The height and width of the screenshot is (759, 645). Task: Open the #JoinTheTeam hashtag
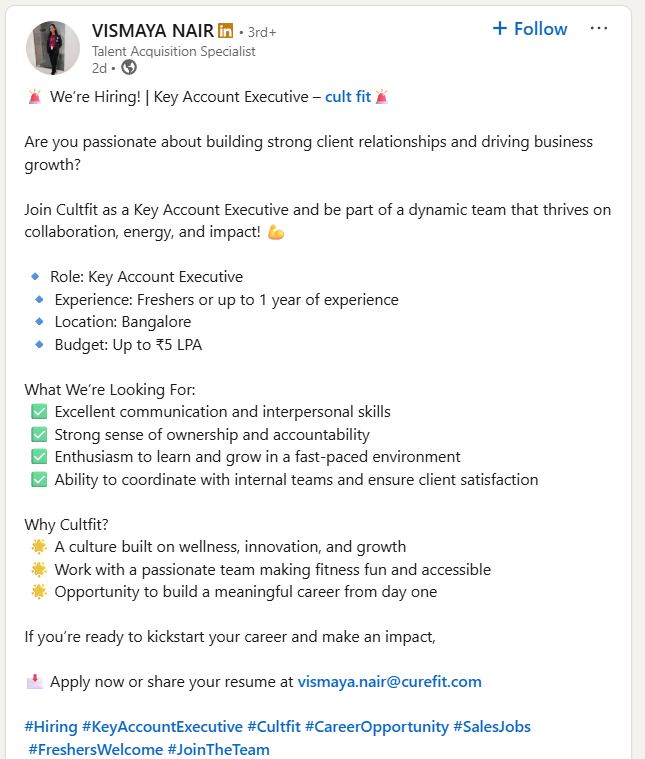pos(218,749)
